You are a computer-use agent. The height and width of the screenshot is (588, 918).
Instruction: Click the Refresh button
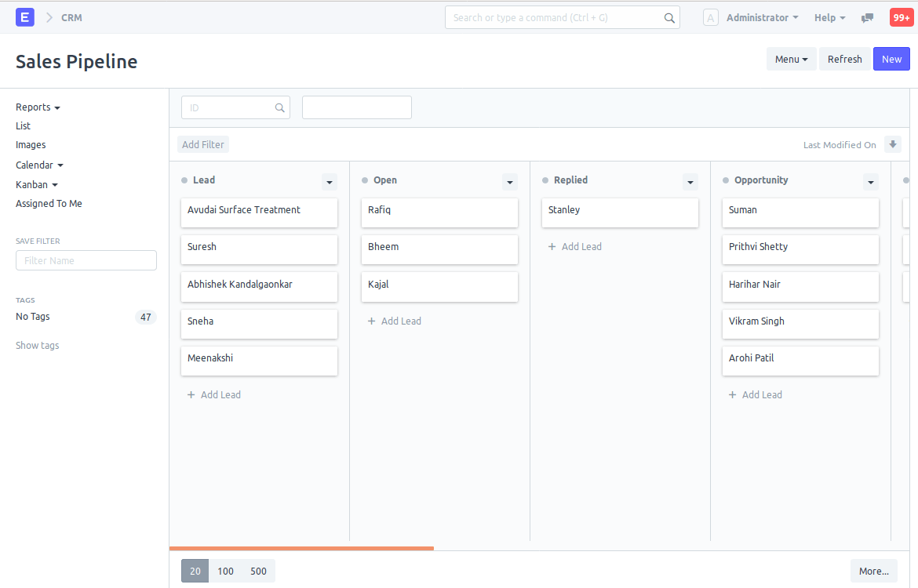click(844, 59)
